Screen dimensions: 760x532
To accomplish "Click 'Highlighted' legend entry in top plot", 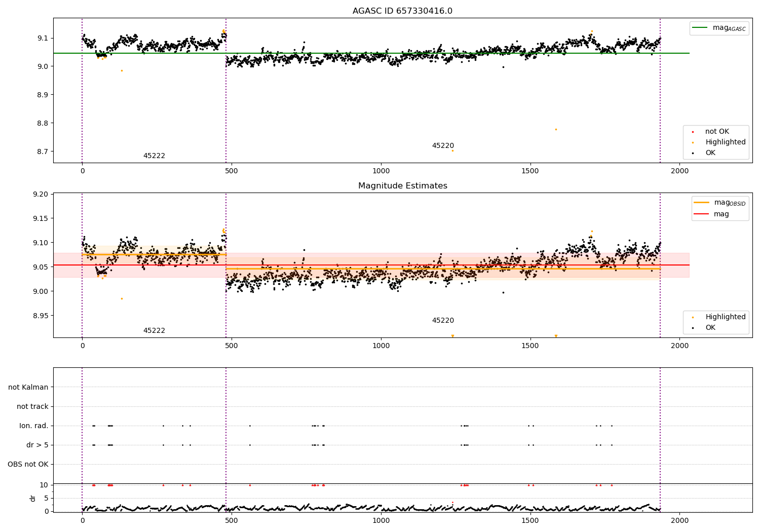I will 725,142.
